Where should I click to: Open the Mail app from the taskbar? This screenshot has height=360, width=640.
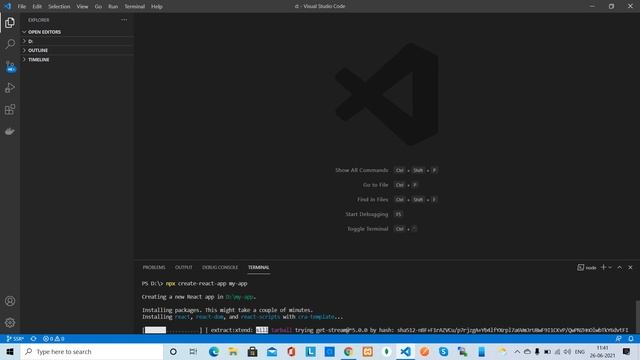[x=271, y=351]
